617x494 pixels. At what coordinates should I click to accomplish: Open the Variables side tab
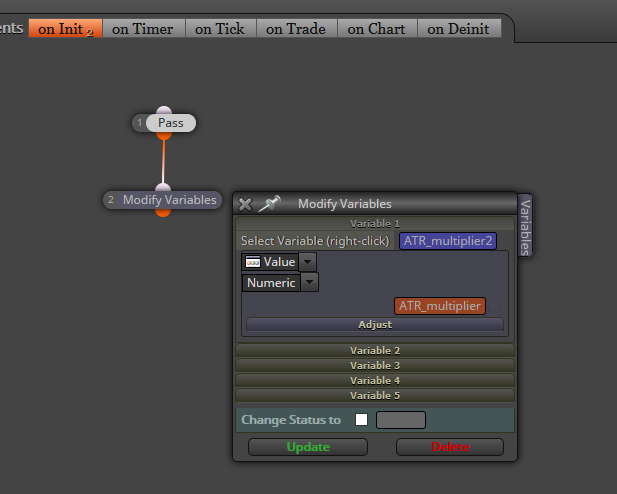pyautogui.click(x=525, y=226)
